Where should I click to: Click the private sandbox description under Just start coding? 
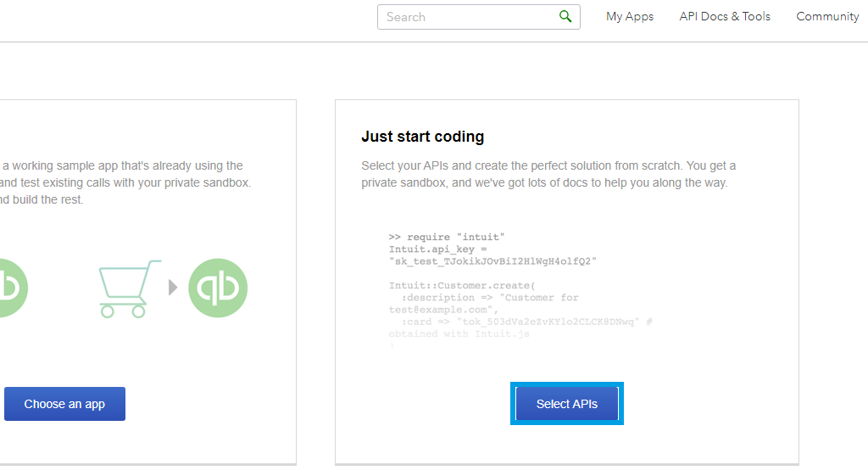coord(548,174)
